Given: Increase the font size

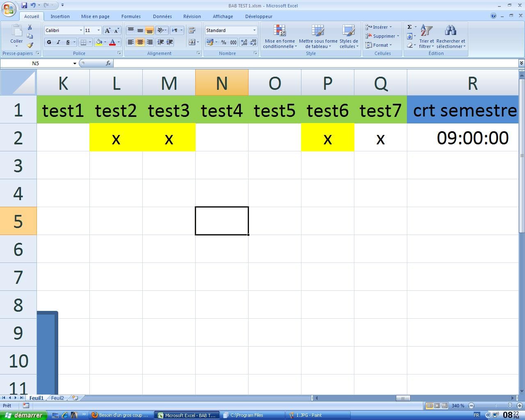Looking at the screenshot, I should click(x=107, y=30).
